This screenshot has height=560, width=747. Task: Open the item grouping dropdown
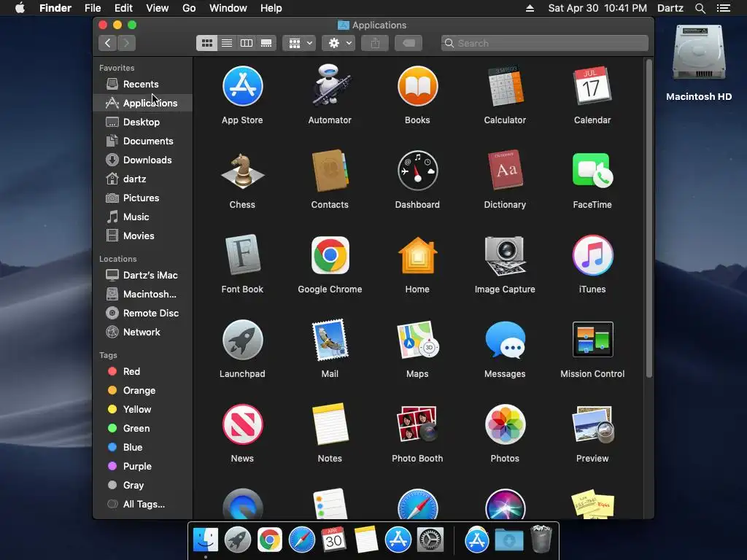pos(299,43)
